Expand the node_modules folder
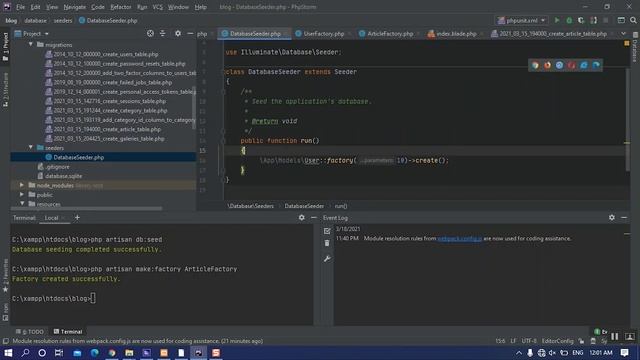Viewport: 640px width, 360px height. pyautogui.click(x=22, y=185)
